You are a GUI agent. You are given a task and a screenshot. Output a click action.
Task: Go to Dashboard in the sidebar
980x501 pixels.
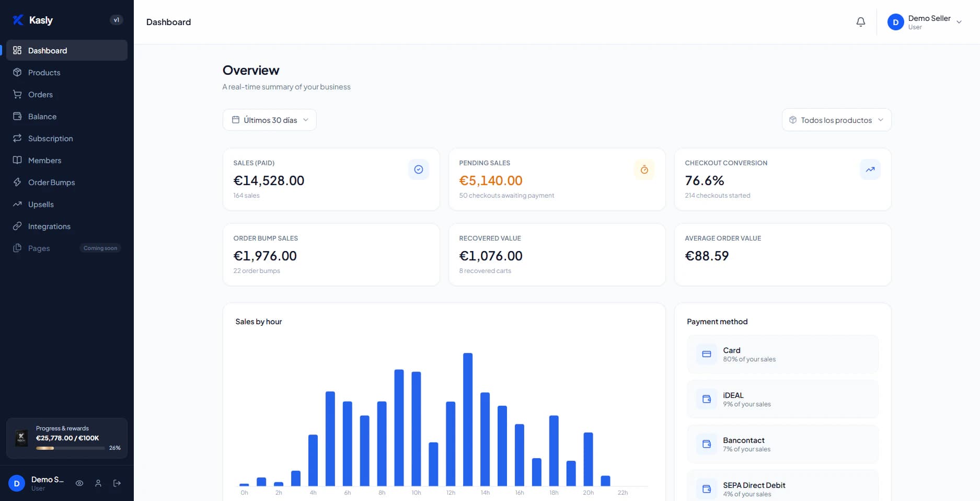[67, 50]
